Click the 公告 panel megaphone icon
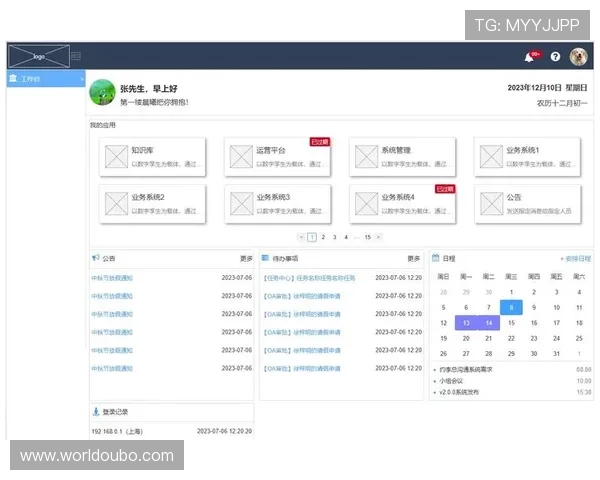This screenshot has width=600, height=480. pyautogui.click(x=96, y=258)
